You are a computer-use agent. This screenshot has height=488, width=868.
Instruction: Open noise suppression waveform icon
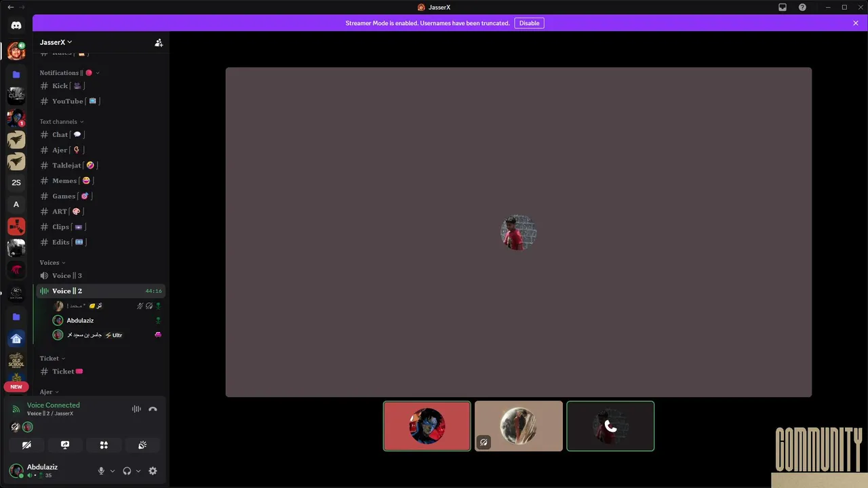136,409
